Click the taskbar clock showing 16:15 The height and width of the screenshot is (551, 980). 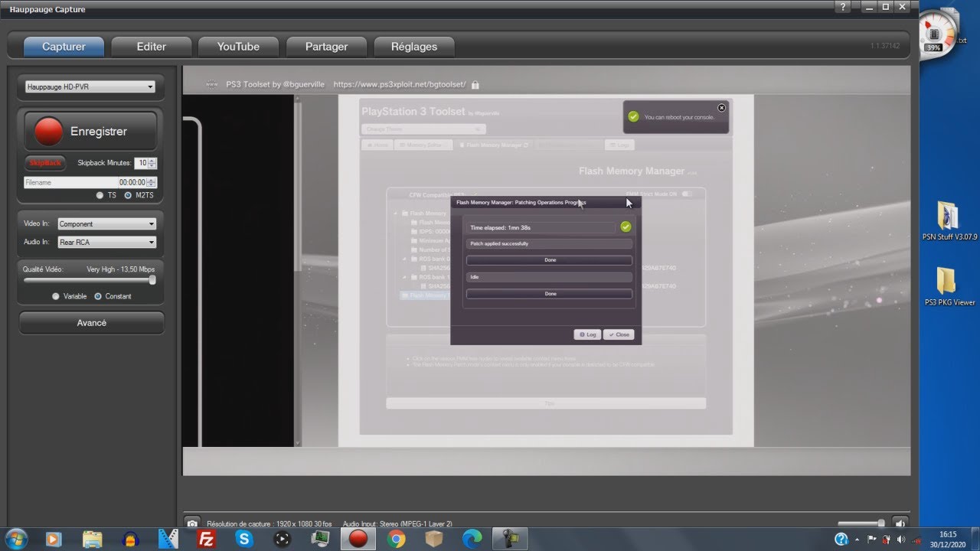[x=948, y=540]
